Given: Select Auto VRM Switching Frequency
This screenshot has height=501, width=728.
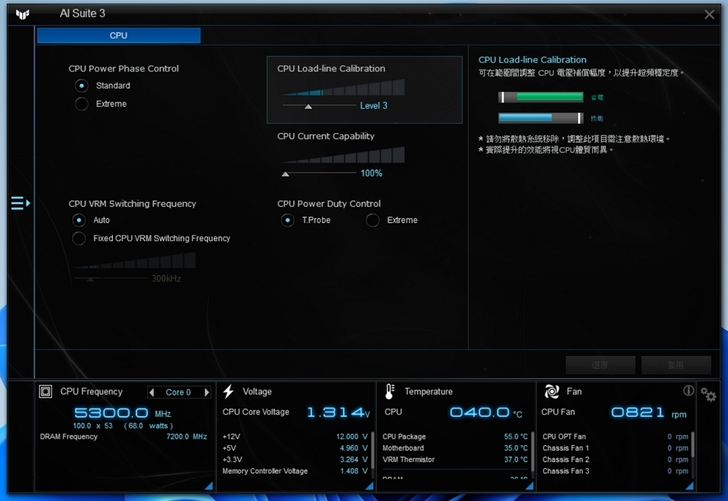Looking at the screenshot, I should tap(79, 220).
